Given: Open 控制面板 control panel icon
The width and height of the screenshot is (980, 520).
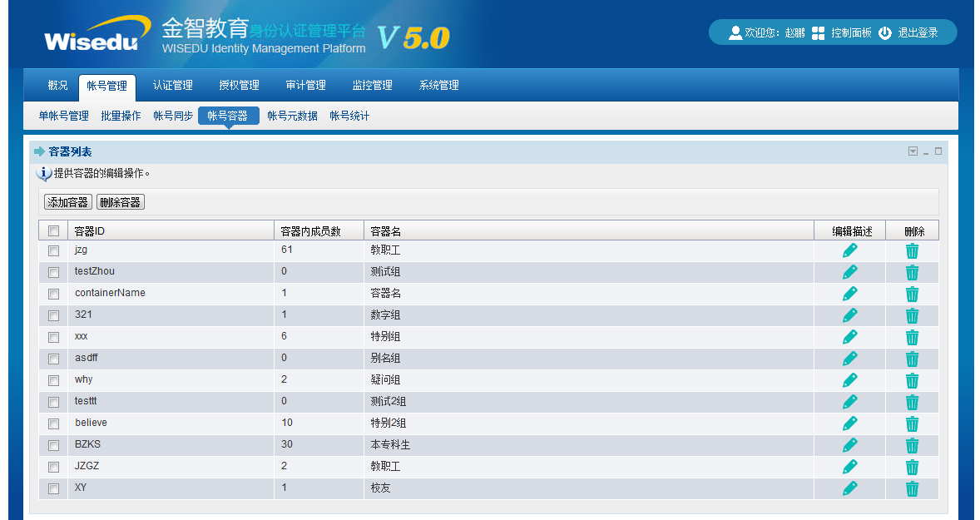Looking at the screenshot, I should click(x=819, y=33).
